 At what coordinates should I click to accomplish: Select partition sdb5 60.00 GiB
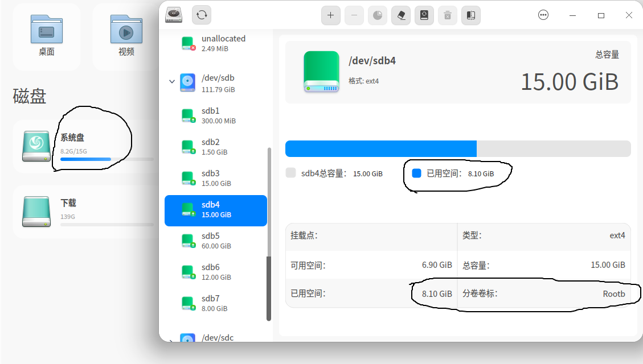pos(216,241)
